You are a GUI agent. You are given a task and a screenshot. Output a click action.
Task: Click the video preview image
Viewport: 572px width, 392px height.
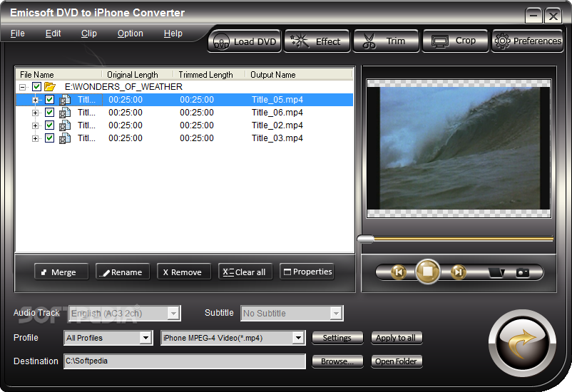[459, 148]
